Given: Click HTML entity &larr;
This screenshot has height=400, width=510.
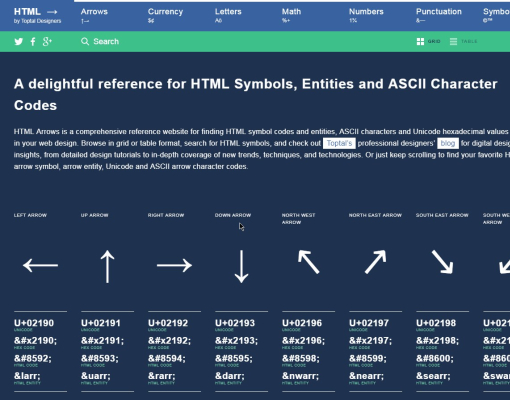Looking at the screenshot, I should tap(27, 376).
